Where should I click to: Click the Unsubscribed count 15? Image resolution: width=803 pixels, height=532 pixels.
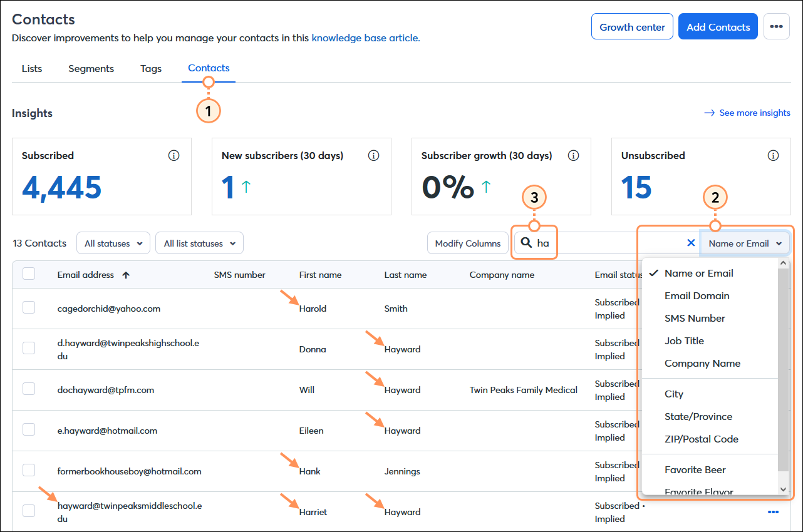tap(636, 187)
